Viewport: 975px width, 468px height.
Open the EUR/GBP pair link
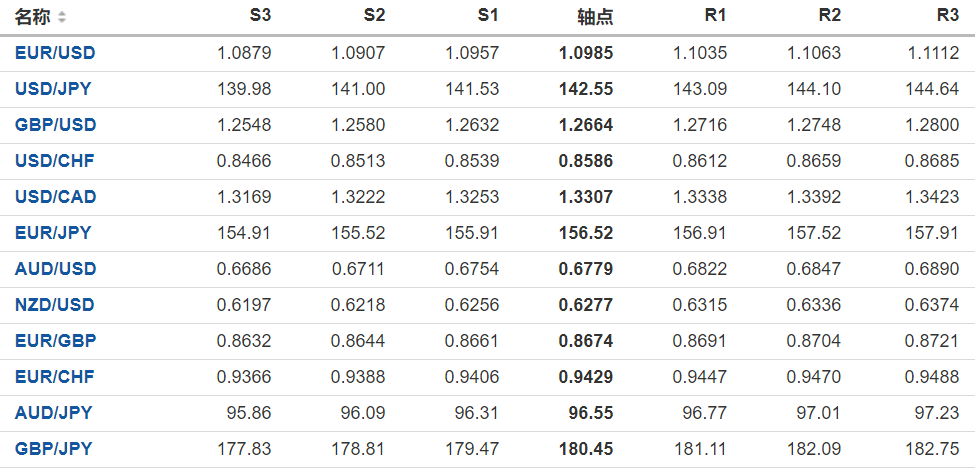[x=55, y=341]
